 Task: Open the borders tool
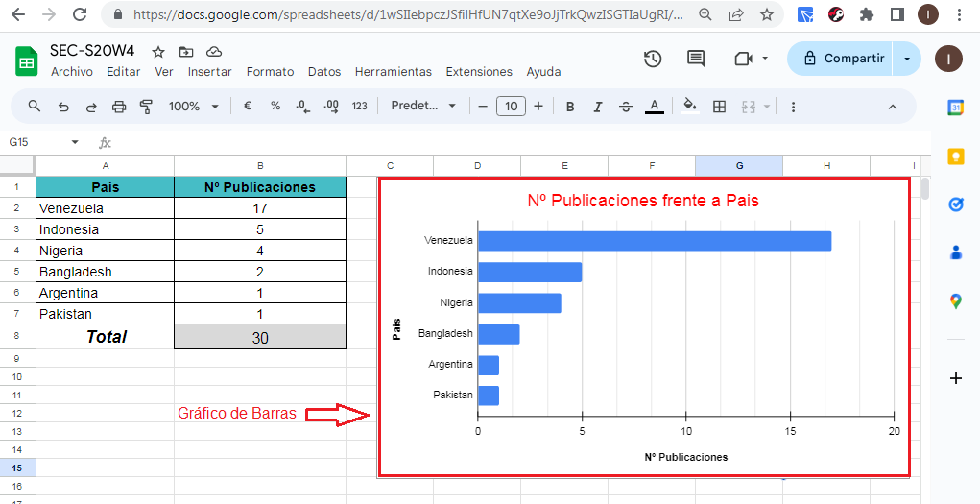click(x=719, y=107)
